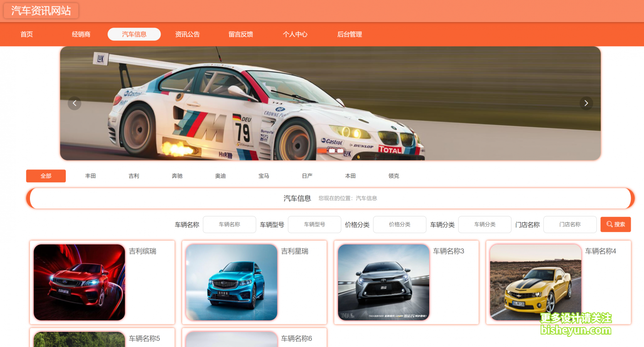The height and width of the screenshot is (347, 644).
Task: Select the 汽车信息 nav tab
Action: pos(134,35)
